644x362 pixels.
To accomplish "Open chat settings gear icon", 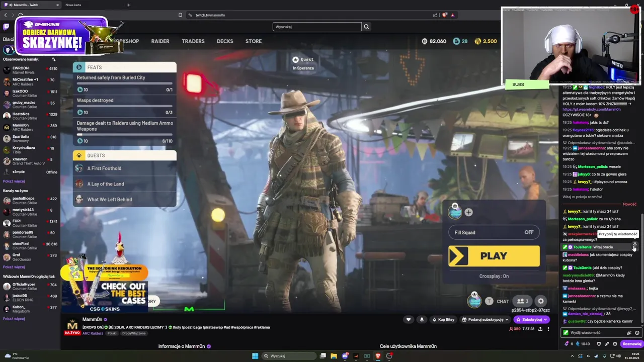I will pyautogui.click(x=615, y=344).
